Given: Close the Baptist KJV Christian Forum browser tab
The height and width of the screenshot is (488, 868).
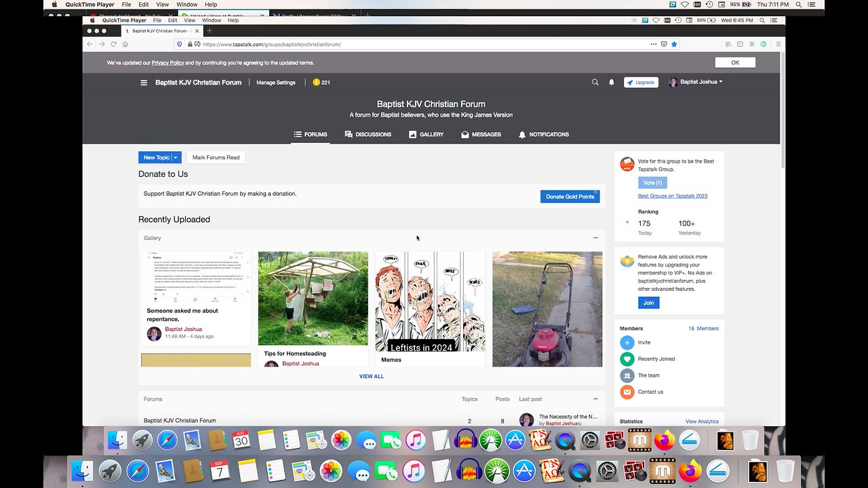Looking at the screenshot, I should pyautogui.click(x=197, y=30).
